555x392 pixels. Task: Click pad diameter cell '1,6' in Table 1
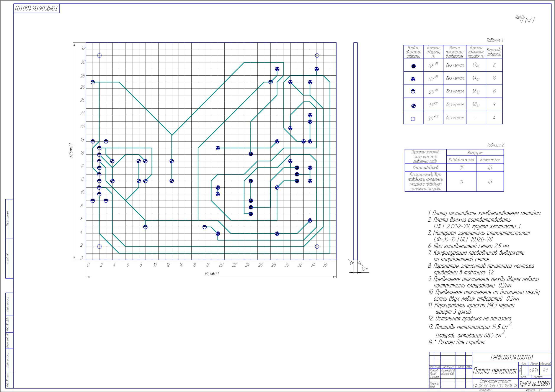click(476, 91)
